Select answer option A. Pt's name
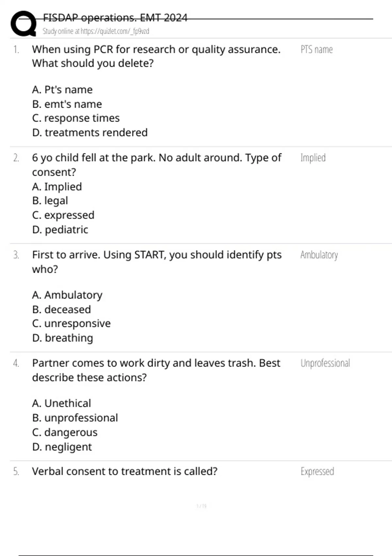This screenshot has height=556, width=392. point(62,90)
